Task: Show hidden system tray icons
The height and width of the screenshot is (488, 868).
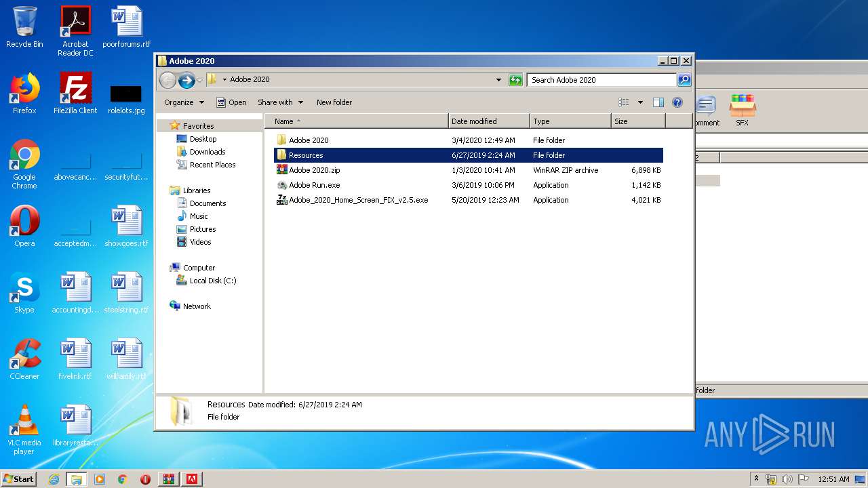Action: click(757, 479)
